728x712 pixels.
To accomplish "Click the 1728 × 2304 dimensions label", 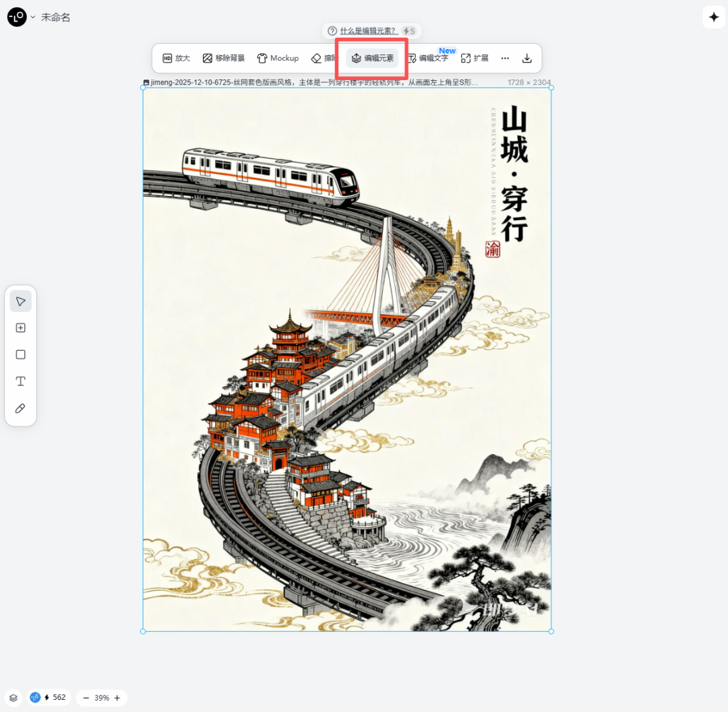I will click(x=529, y=82).
